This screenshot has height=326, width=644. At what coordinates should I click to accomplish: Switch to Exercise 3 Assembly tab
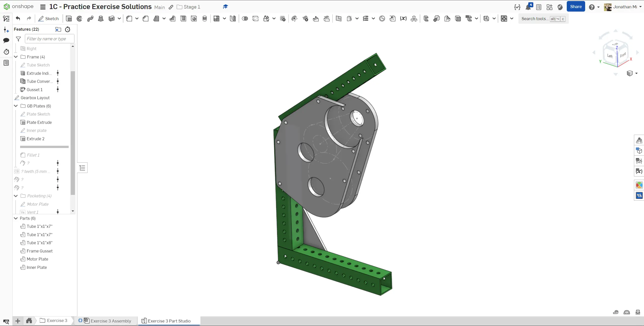coord(111,321)
